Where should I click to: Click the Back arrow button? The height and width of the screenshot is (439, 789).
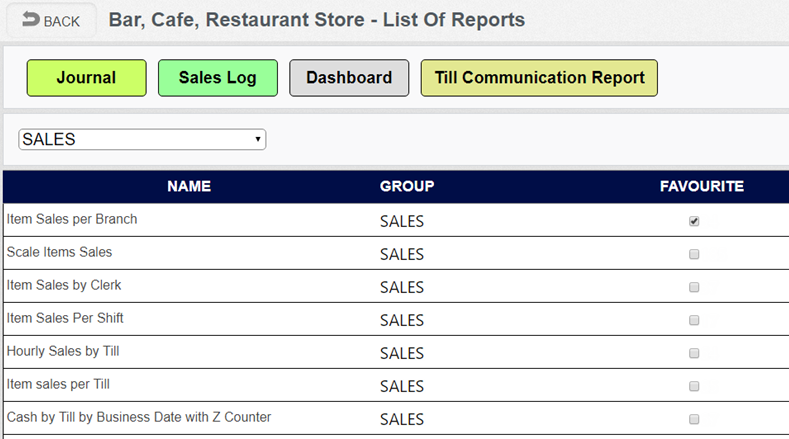pos(50,21)
